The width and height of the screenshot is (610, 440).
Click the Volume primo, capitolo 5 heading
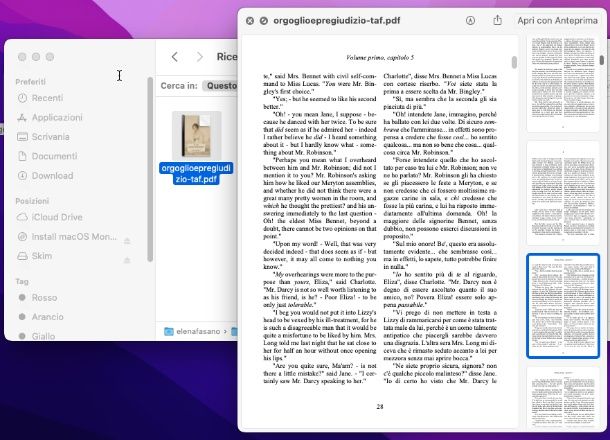[x=380, y=58]
